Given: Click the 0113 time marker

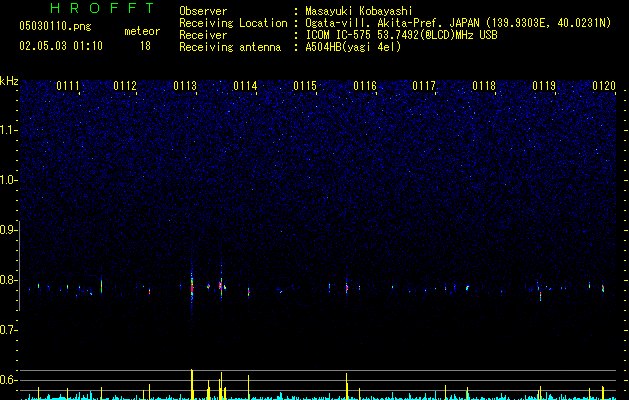Looking at the screenshot, I should [185, 86].
